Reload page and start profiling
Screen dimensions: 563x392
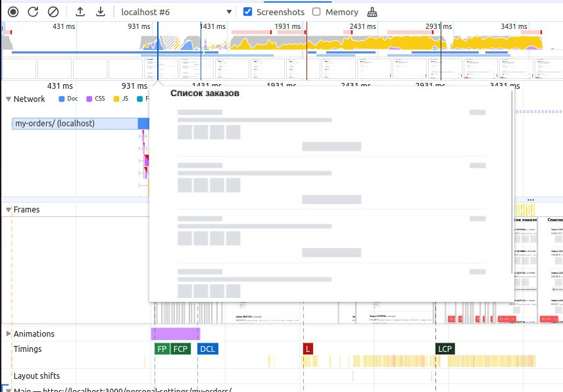coord(33,12)
